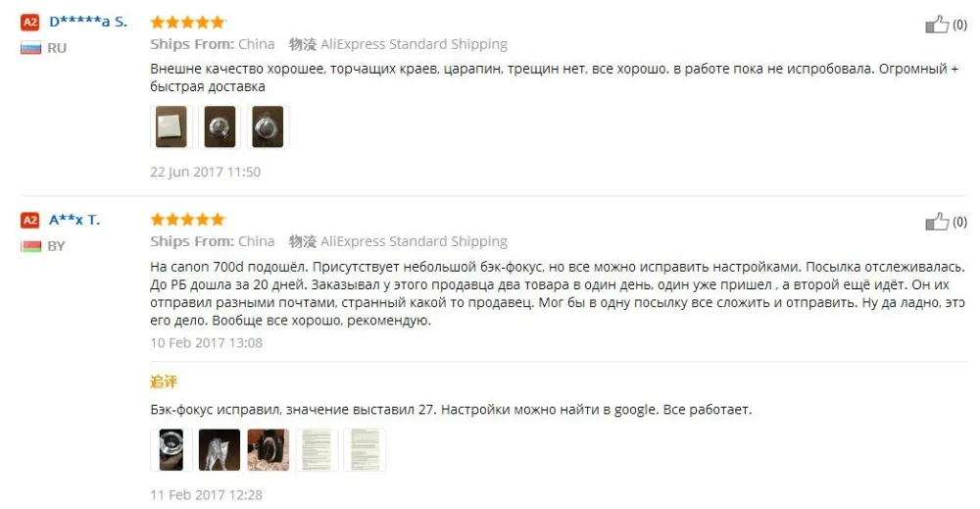Screen dimensions: 980x509
Task: Like D*****a S.'s review with thumbs-up
Action: coord(937,25)
